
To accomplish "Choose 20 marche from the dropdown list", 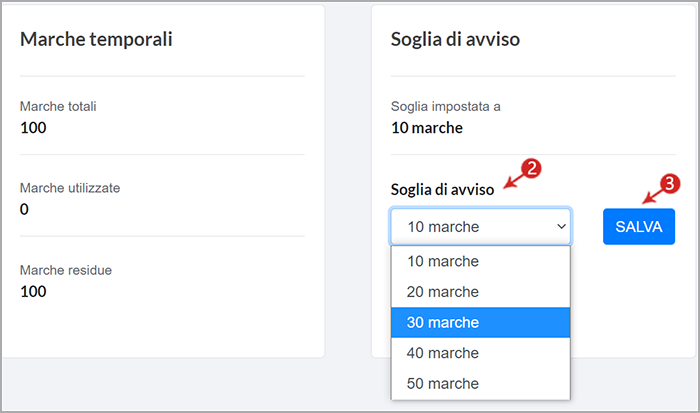I will 480,292.
